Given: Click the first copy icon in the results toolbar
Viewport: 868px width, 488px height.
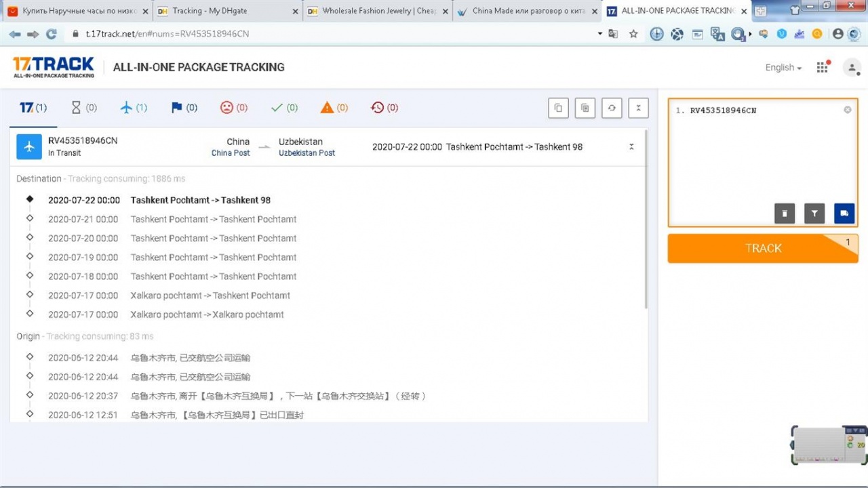Looking at the screenshot, I should tap(558, 108).
